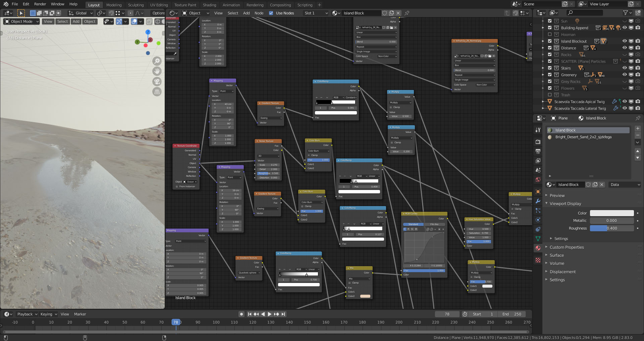This screenshot has width=644, height=341.
Task: Open Output properties tab icon
Action: click(x=538, y=151)
